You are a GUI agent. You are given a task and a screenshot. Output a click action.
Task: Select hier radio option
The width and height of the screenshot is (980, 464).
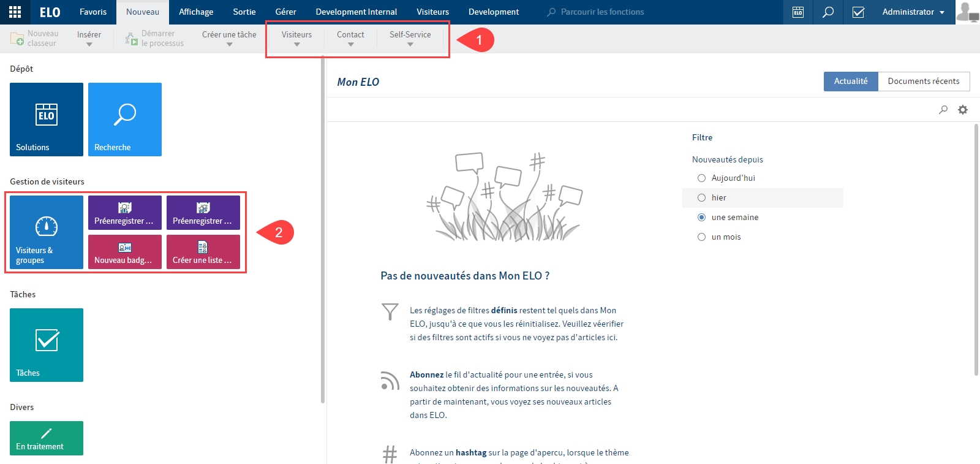[701, 198]
